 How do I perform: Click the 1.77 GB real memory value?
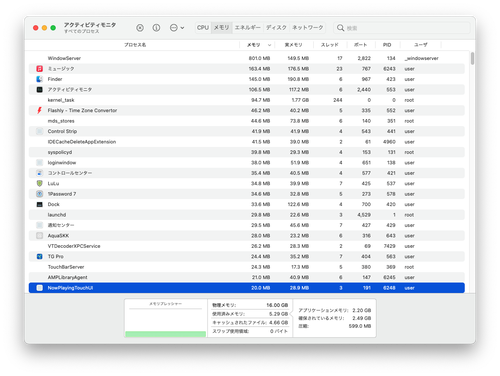[300, 100]
